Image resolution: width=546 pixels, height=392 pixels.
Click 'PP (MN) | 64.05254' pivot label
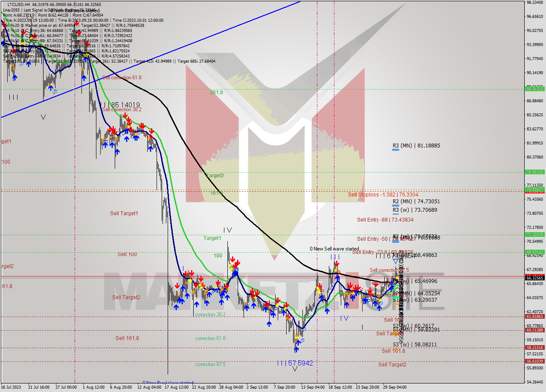(x=416, y=294)
